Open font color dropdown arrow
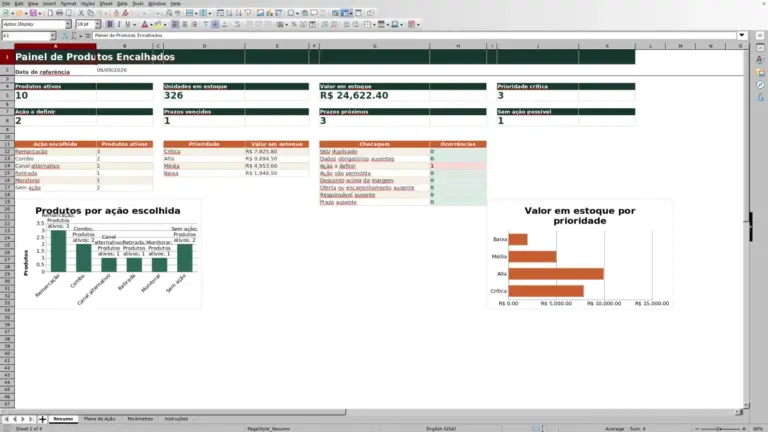The image size is (768, 432). tap(151, 24)
